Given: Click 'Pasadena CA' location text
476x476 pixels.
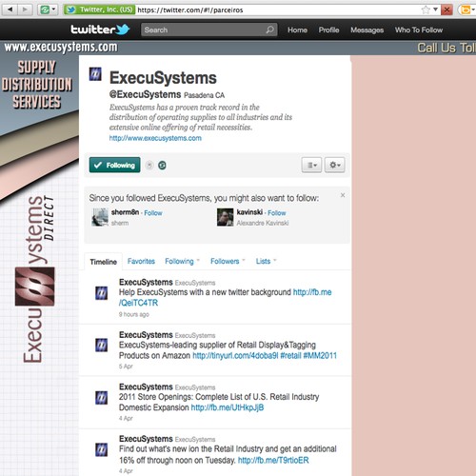Looking at the screenshot, I should pos(204,95).
